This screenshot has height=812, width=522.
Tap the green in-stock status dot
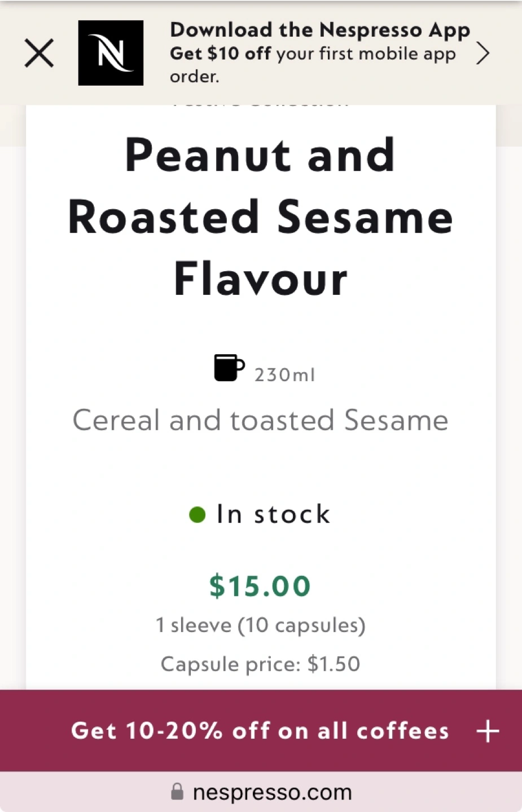click(197, 514)
